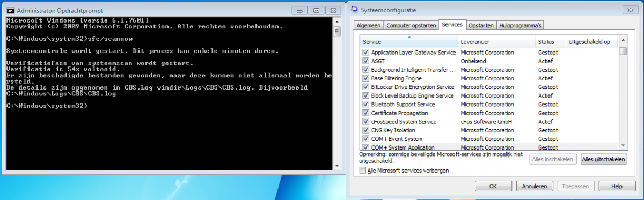
Task: Toggle Block Level Backup Engine Service checkbox
Action: point(365,95)
